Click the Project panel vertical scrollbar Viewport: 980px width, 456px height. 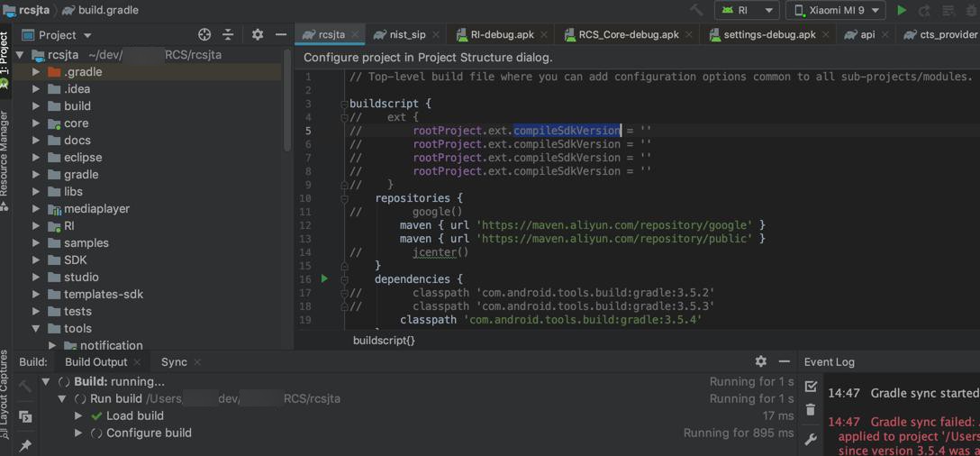point(287,100)
